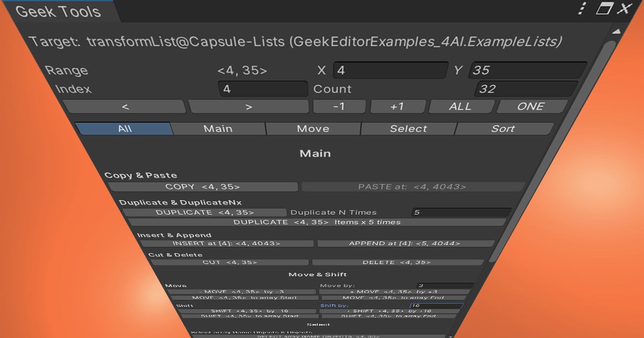Click the ALL range button

[460, 106]
